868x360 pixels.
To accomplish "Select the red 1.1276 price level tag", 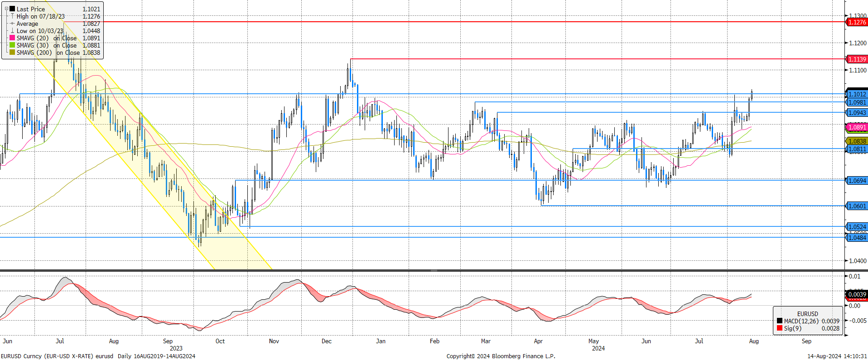I will tap(857, 22).
